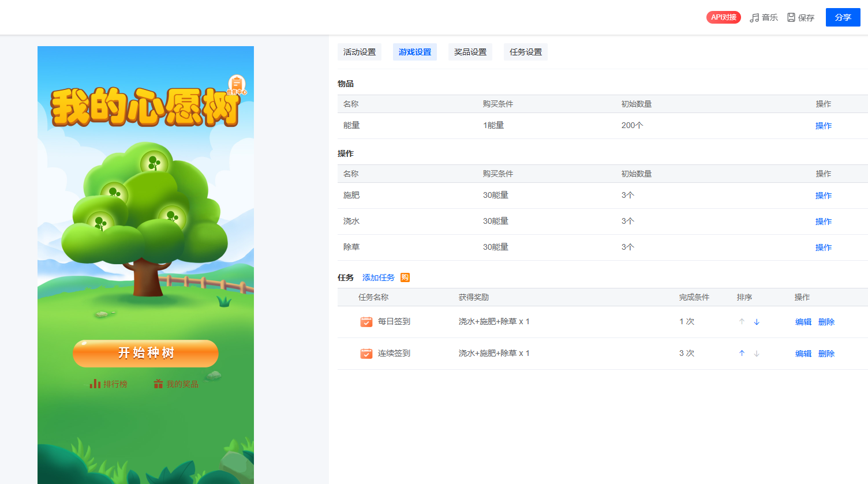Delete the 连续签到 task
This screenshot has height=484, width=868.
pos(826,354)
